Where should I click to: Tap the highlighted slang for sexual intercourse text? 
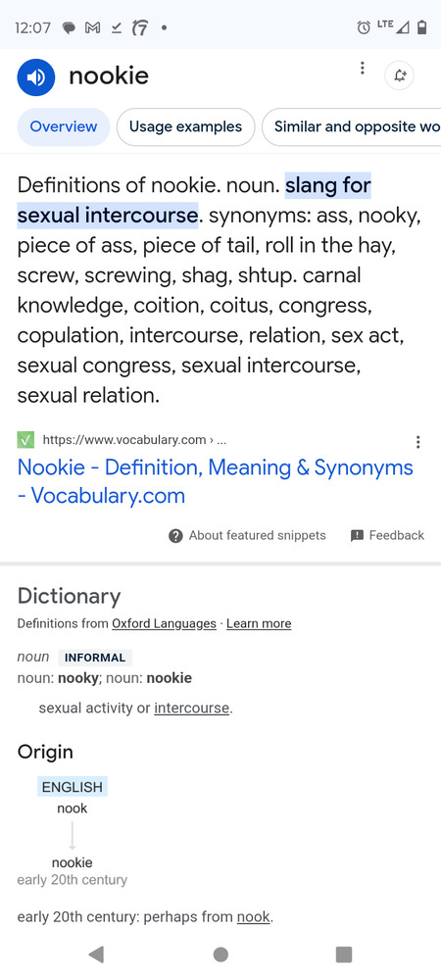click(194, 200)
